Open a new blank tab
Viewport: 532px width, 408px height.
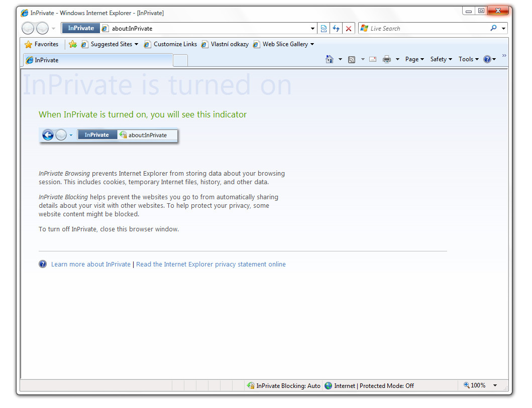180,60
